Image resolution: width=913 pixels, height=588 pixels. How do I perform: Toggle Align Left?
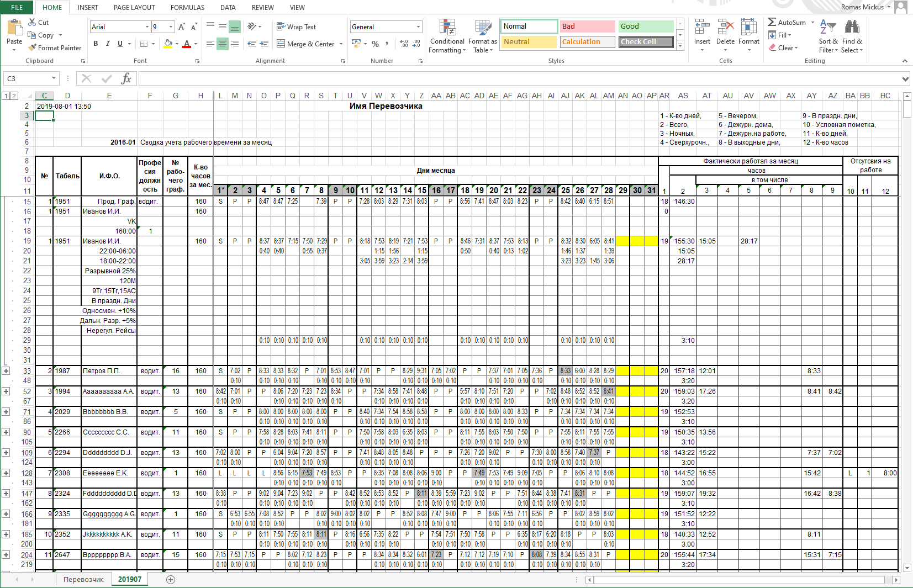(210, 44)
